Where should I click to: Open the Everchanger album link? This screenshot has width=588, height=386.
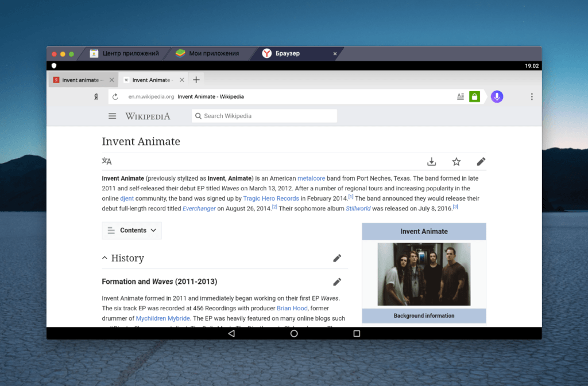point(199,209)
